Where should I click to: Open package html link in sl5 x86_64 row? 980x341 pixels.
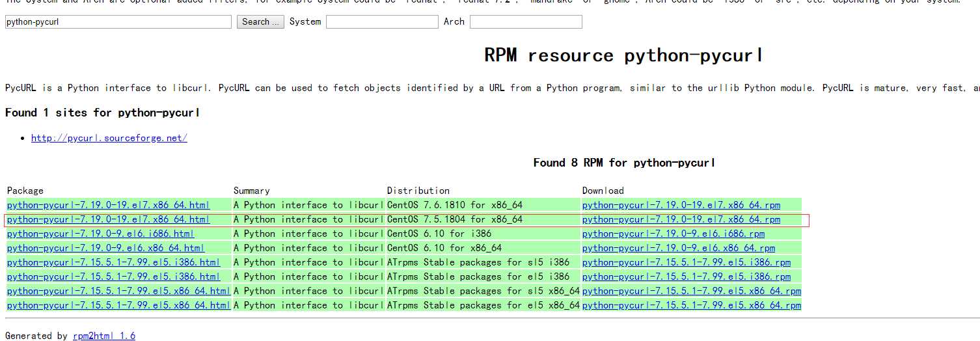119,291
